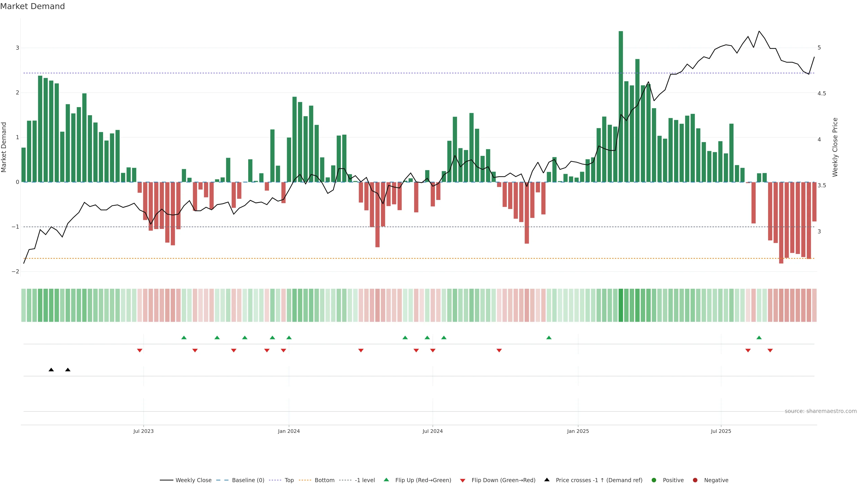Viewport: 868px width, 488px height.
Task: Click red Flip Down triangle in legend
Action: click(x=463, y=480)
